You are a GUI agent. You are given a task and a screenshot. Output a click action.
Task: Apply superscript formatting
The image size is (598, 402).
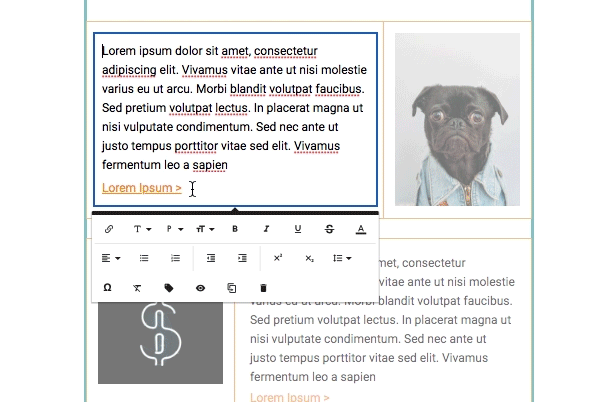coord(278,258)
